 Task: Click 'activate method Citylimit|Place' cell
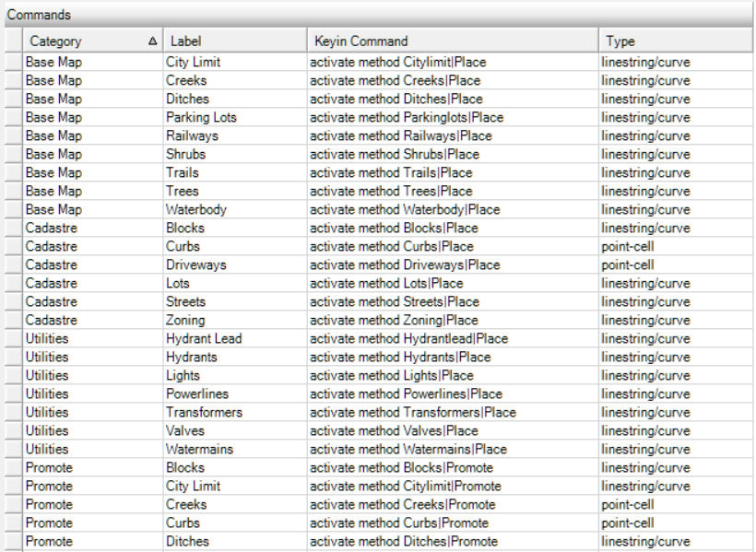coord(453,62)
